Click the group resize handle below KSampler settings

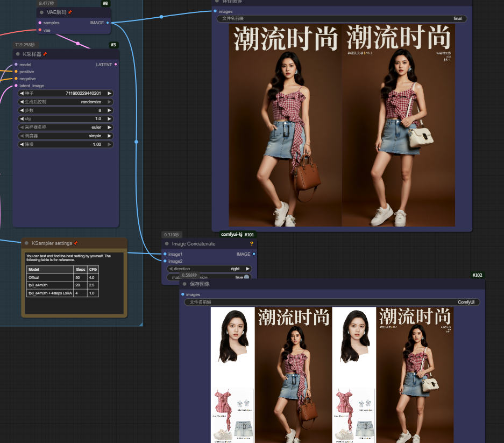[x=141, y=324]
